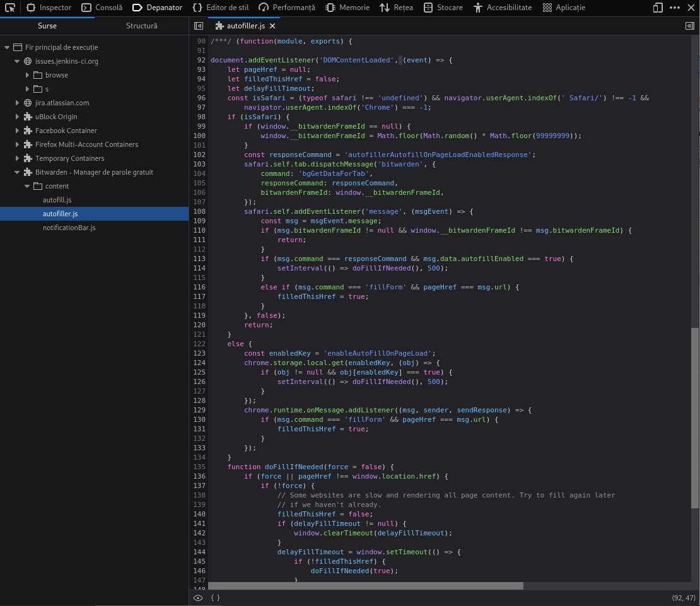The height and width of the screenshot is (606, 700).
Task: Switch to the Consolă tab
Action: pos(102,8)
